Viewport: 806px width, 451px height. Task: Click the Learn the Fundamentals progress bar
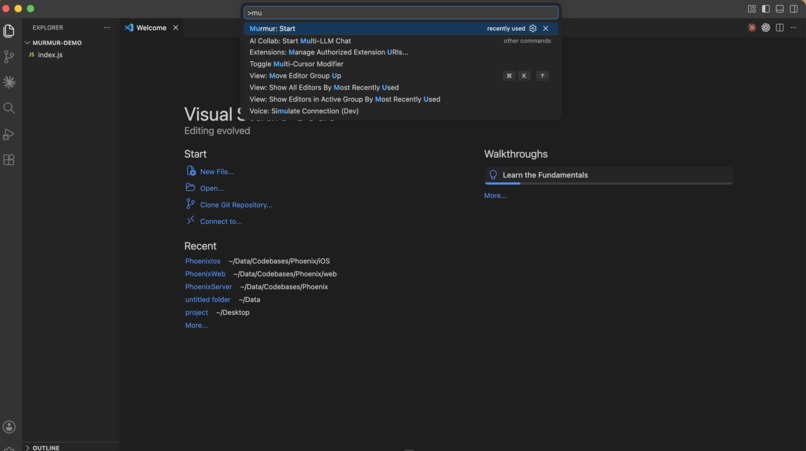pos(609,183)
